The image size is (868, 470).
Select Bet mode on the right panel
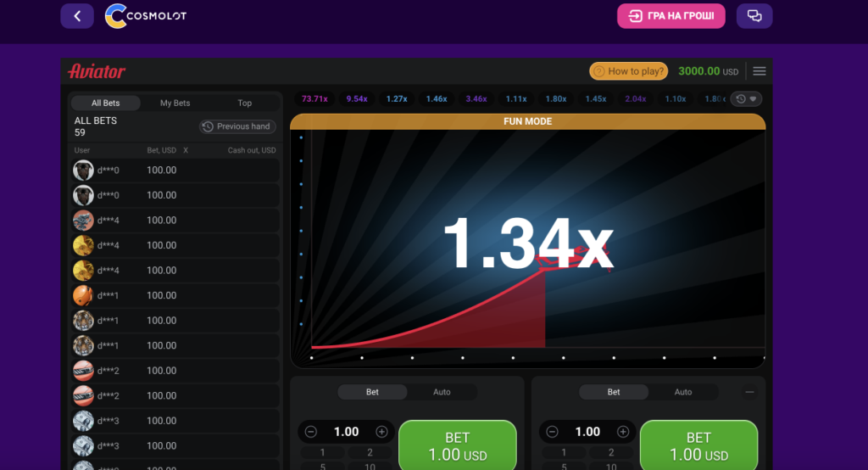(x=613, y=392)
